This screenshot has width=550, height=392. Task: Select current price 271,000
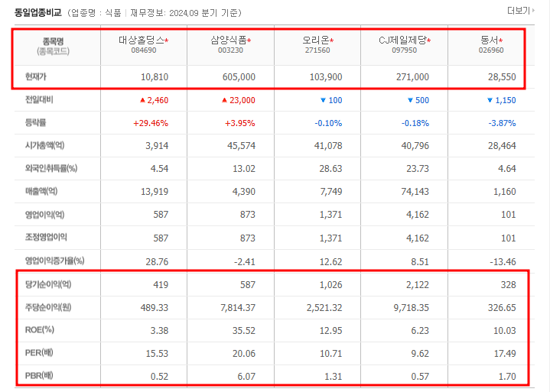(x=412, y=76)
